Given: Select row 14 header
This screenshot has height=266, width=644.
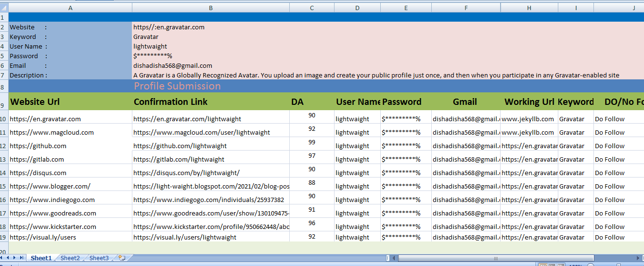Looking at the screenshot, I should click(4, 171).
